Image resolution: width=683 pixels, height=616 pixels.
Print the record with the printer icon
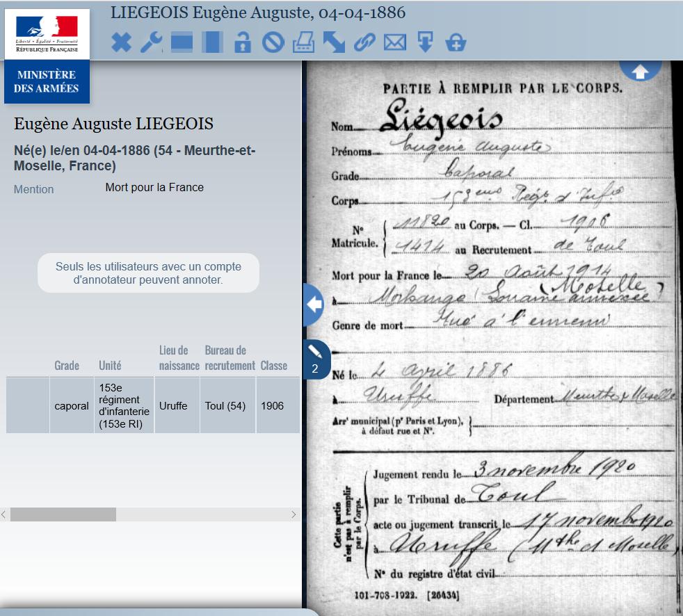pos(304,42)
